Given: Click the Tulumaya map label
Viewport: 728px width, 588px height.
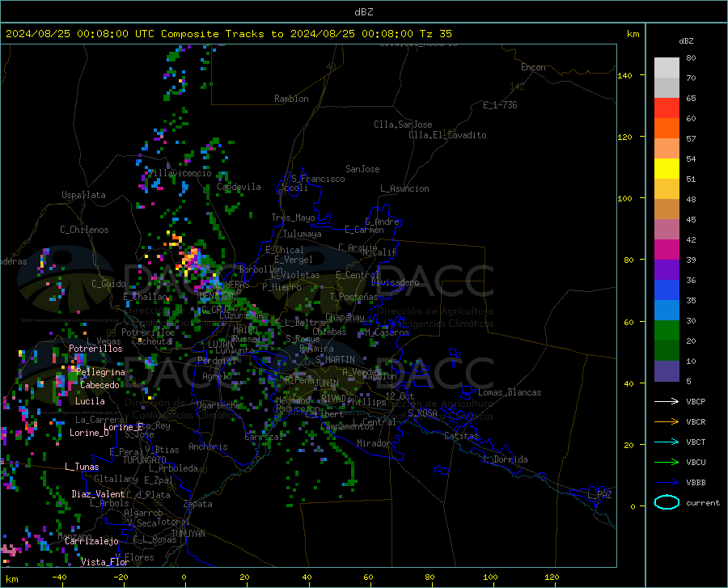Looking at the screenshot, I should click(x=303, y=234).
